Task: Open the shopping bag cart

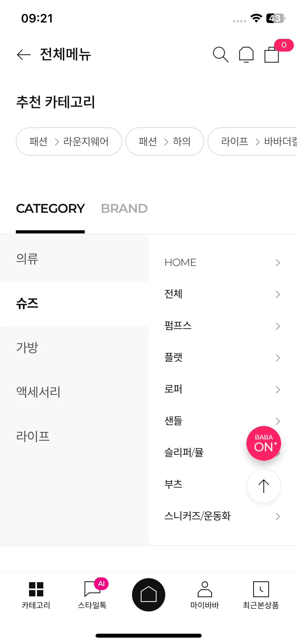Action: [x=272, y=54]
